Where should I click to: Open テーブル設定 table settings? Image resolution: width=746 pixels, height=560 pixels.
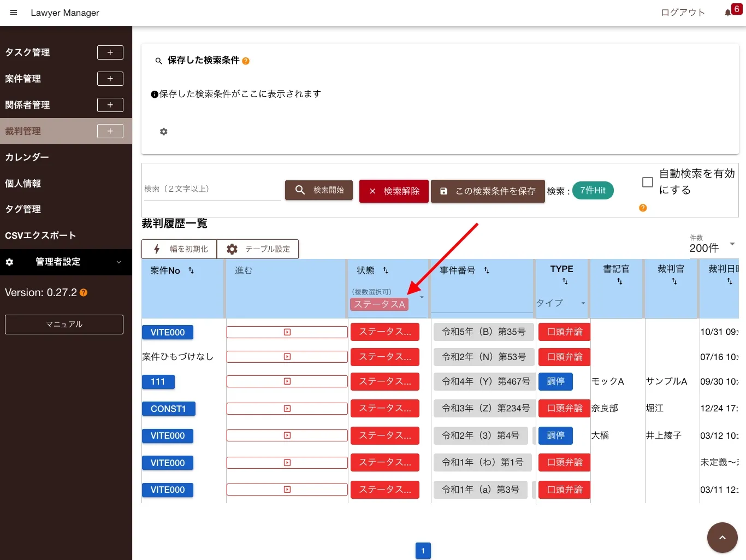258,249
